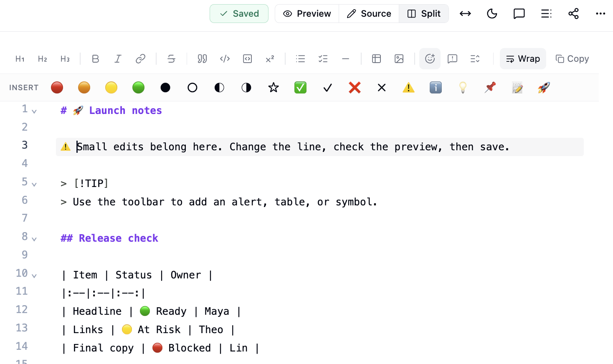Collapse the Launch notes heading on line 1
This screenshot has width=613, height=364.
tap(34, 111)
